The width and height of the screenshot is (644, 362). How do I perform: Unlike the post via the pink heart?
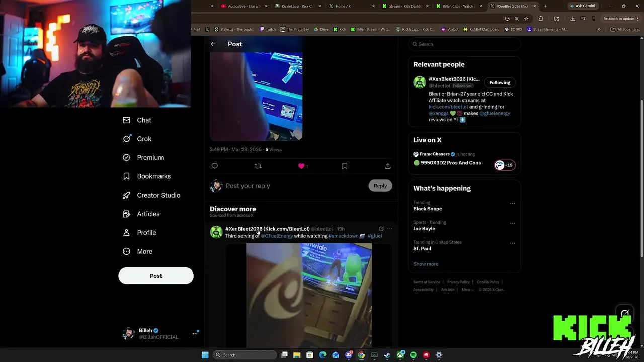click(x=301, y=166)
